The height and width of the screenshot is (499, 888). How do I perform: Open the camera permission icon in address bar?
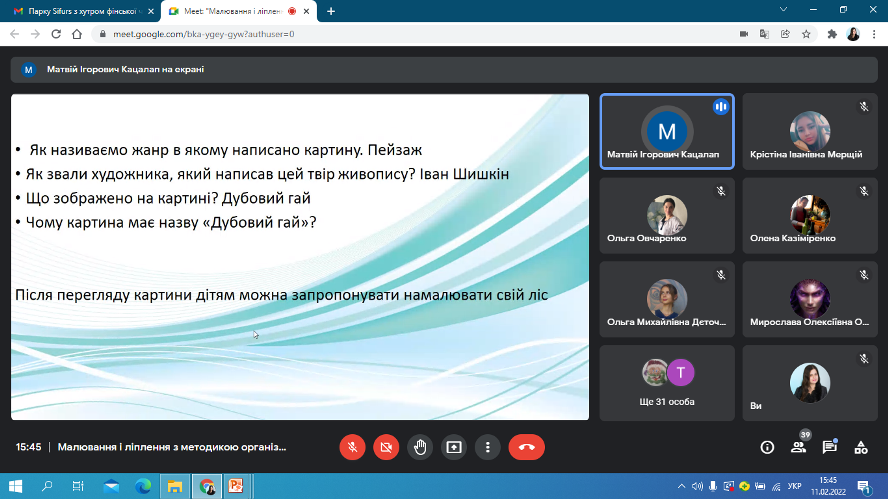click(x=744, y=34)
